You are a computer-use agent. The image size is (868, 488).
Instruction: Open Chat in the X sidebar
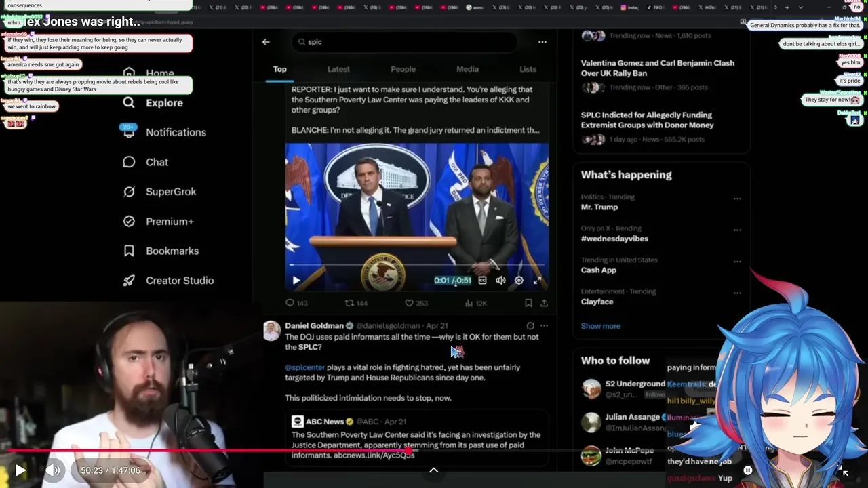145,162
